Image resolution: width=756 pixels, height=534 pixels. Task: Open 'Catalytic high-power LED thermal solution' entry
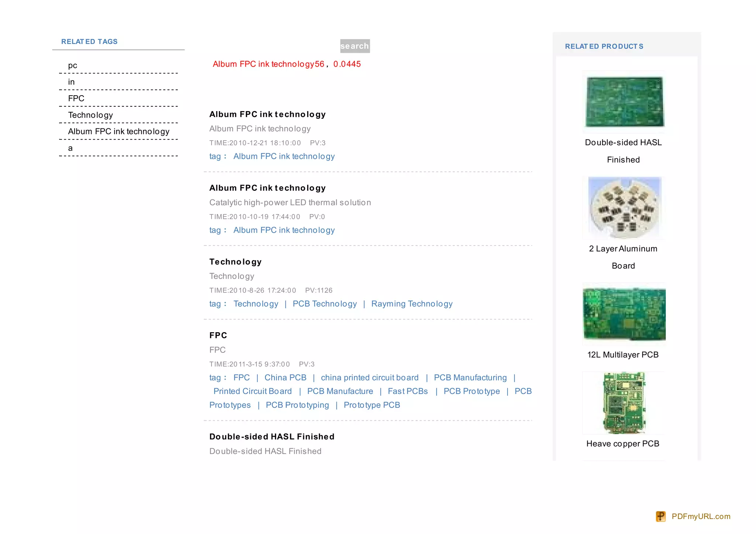(x=290, y=203)
